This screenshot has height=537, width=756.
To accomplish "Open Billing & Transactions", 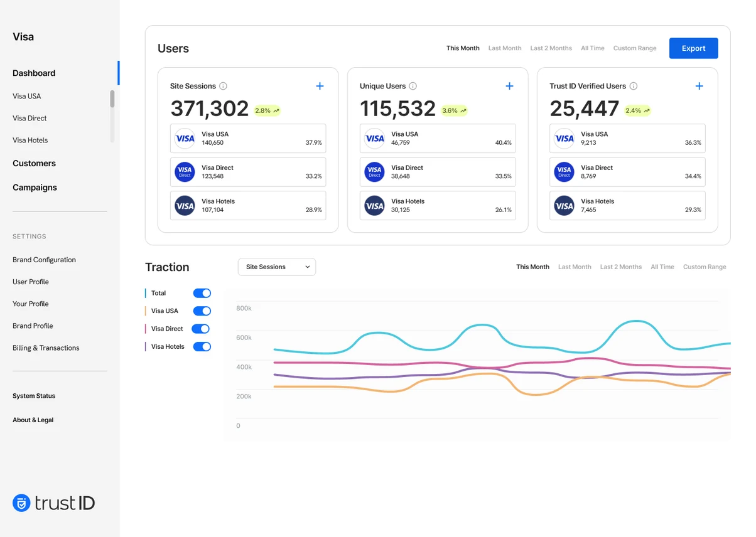I will click(46, 348).
